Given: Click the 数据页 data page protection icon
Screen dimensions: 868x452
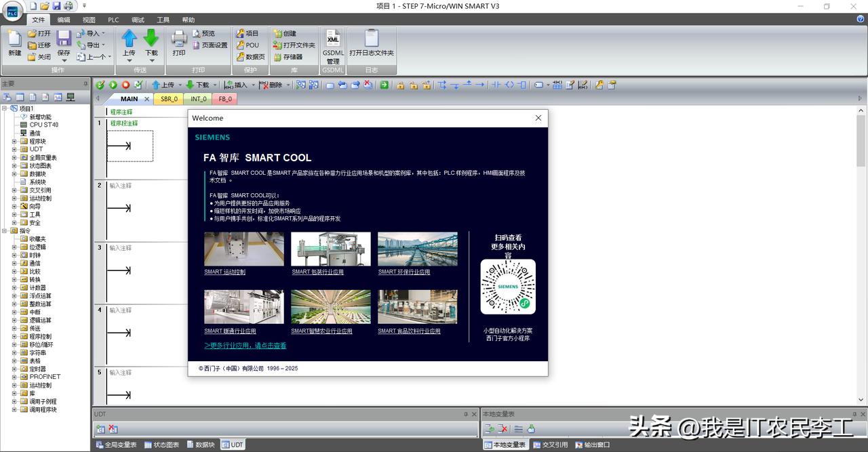Looking at the screenshot, I should tap(240, 57).
